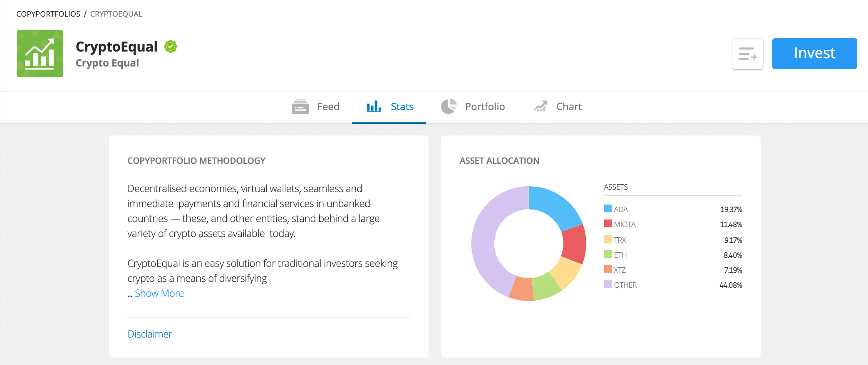Screen dimensions: 868x365
Task: Switch to the Portfolio tab
Action: click(473, 107)
